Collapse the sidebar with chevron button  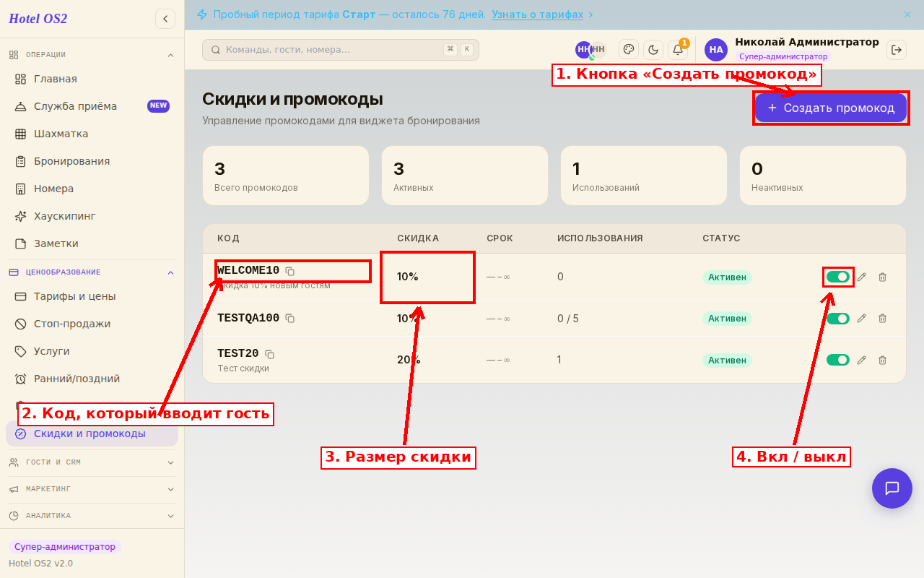165,19
